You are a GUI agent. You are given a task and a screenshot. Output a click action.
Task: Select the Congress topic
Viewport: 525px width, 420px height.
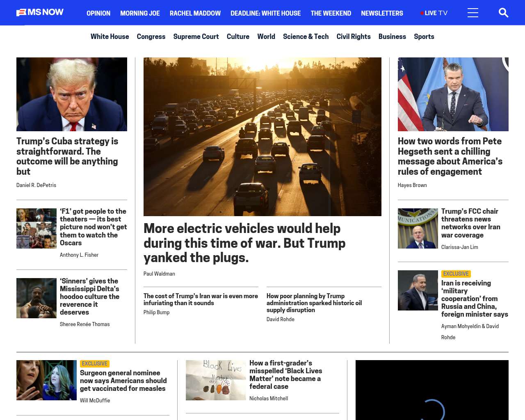click(x=151, y=37)
